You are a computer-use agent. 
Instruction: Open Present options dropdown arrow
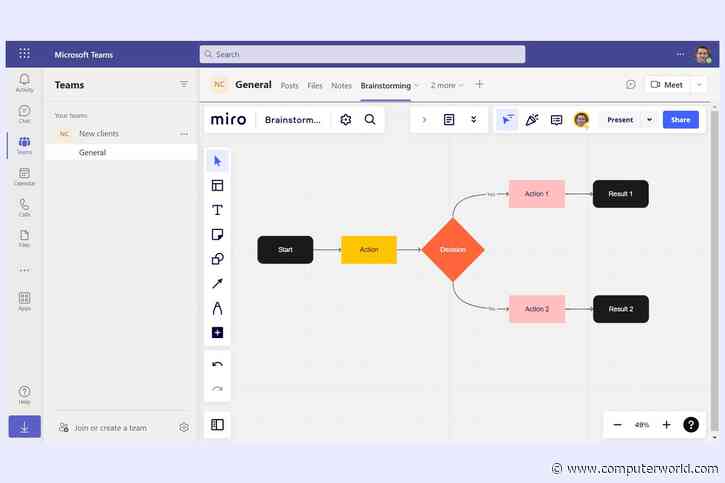tap(649, 120)
